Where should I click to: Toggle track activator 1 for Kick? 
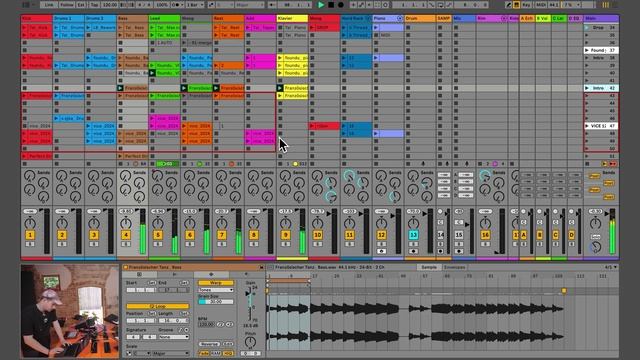30,235
